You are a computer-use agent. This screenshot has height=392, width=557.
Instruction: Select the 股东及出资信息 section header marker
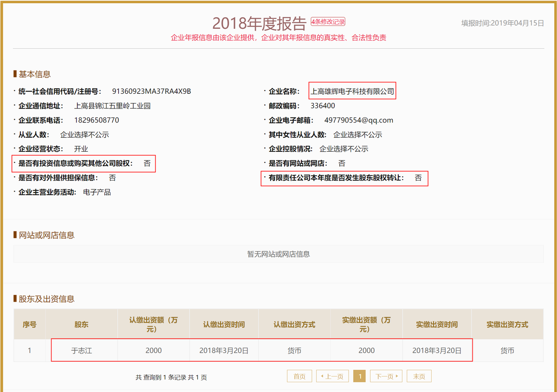click(15, 299)
